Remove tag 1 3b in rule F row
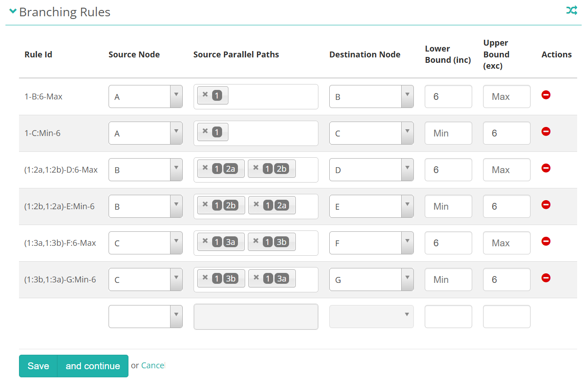The image size is (588, 385). click(x=256, y=241)
